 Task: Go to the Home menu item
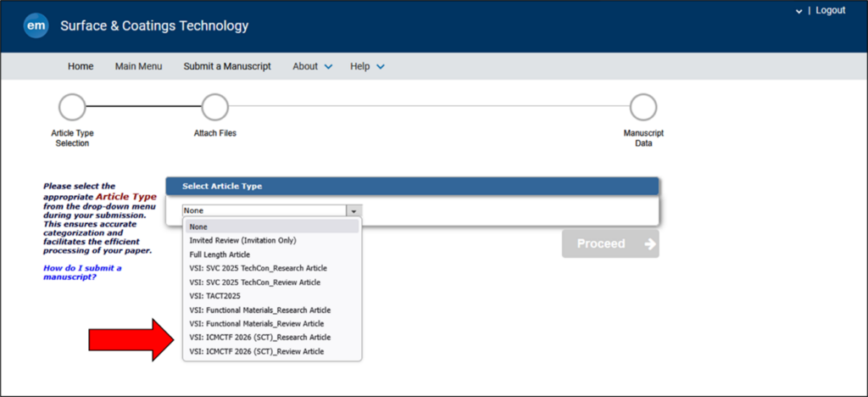(81, 66)
